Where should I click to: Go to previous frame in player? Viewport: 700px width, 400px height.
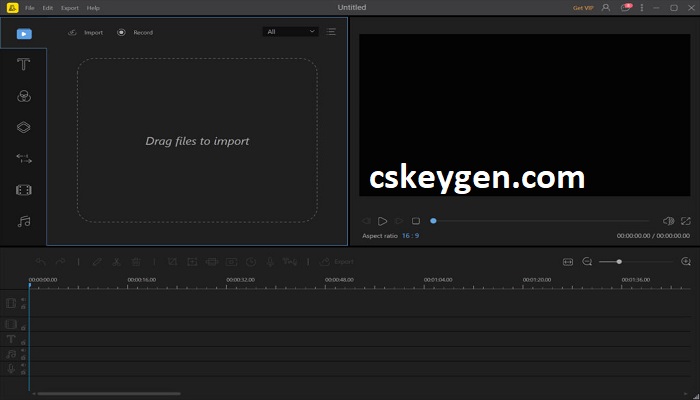coord(366,221)
